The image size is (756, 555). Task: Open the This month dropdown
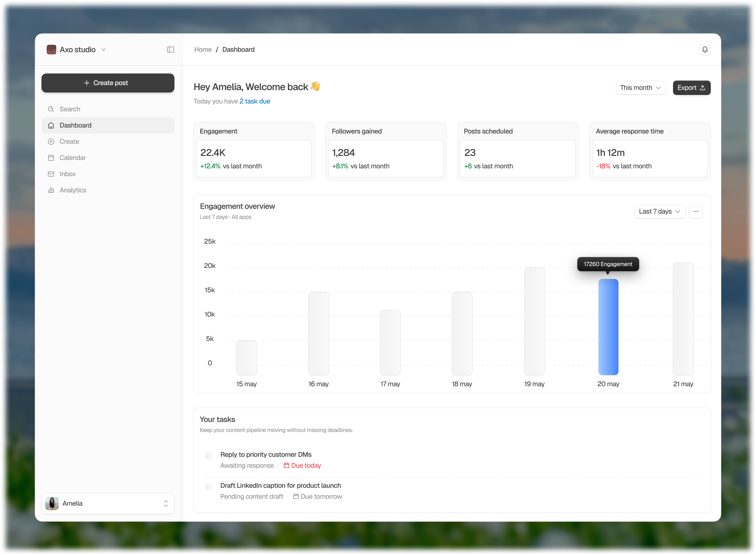point(641,88)
